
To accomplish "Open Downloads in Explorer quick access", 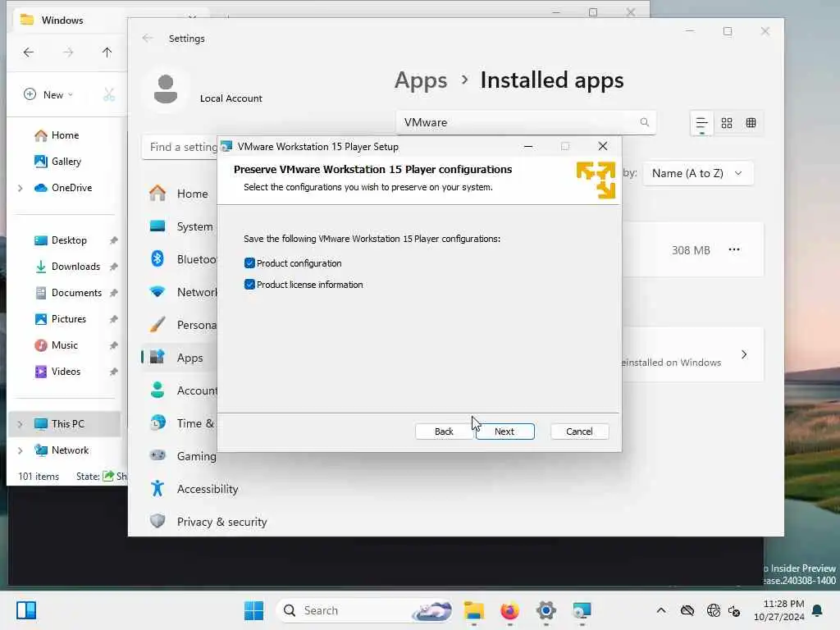I will (x=75, y=267).
